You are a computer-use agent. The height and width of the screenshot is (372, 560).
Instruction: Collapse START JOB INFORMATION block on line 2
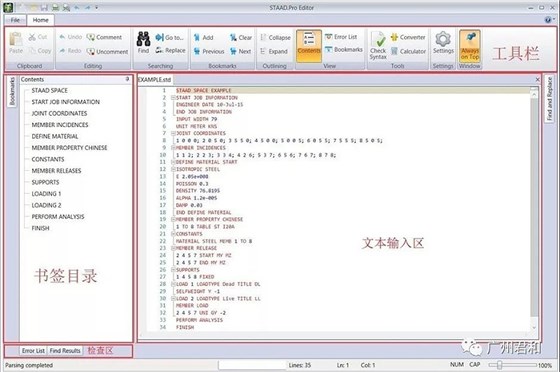click(x=173, y=97)
